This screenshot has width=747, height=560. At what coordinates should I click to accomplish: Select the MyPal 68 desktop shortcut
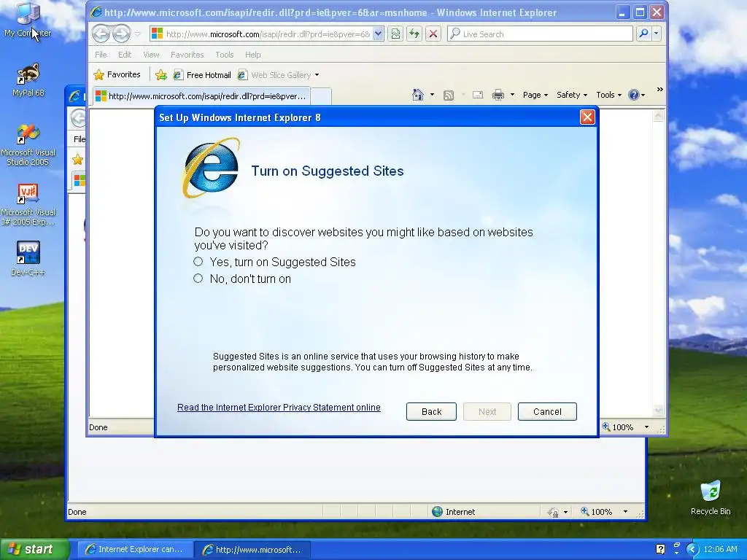click(28, 79)
